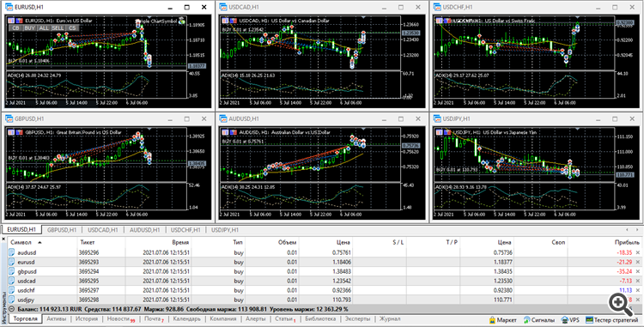Screen dimensions: 644x327
Task: Click the usdjpy position document icon
Action: coord(12,300)
